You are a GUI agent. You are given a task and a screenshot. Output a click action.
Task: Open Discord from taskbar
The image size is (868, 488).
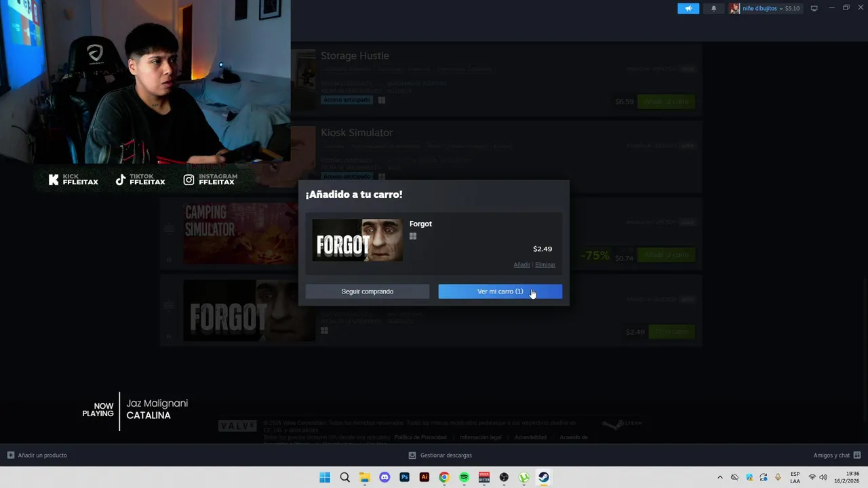click(384, 477)
